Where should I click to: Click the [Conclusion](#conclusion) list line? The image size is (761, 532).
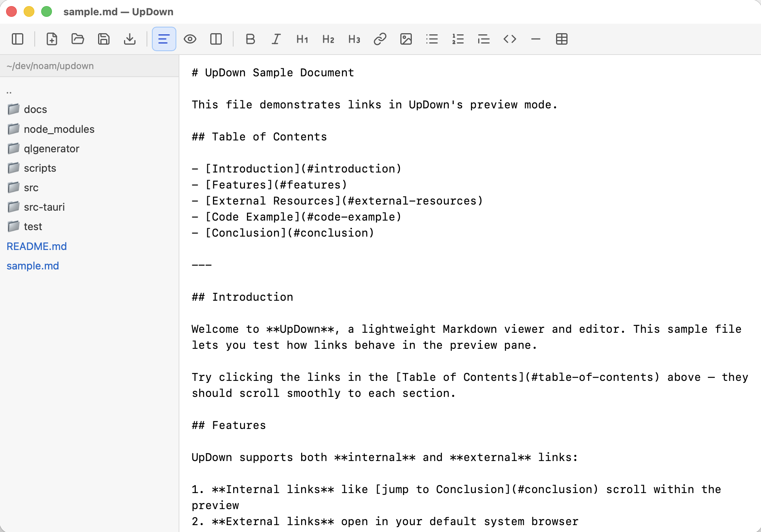[x=283, y=233]
